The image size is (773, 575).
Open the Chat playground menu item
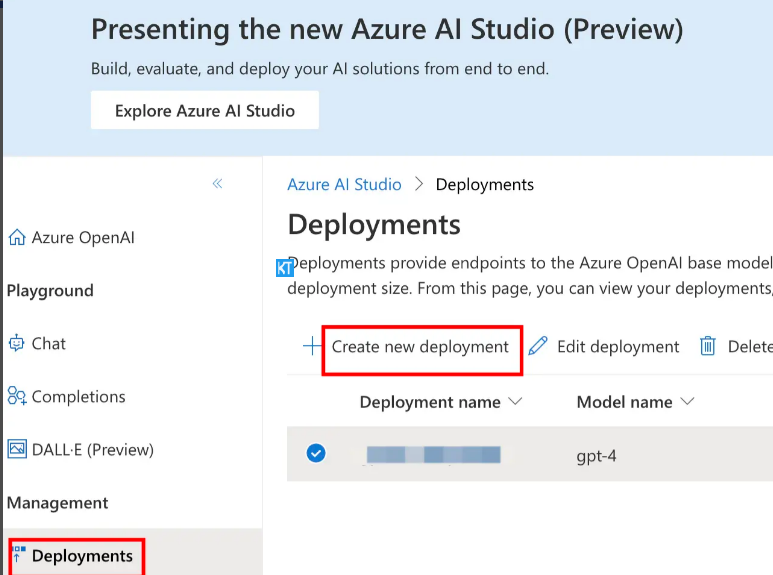tap(48, 343)
